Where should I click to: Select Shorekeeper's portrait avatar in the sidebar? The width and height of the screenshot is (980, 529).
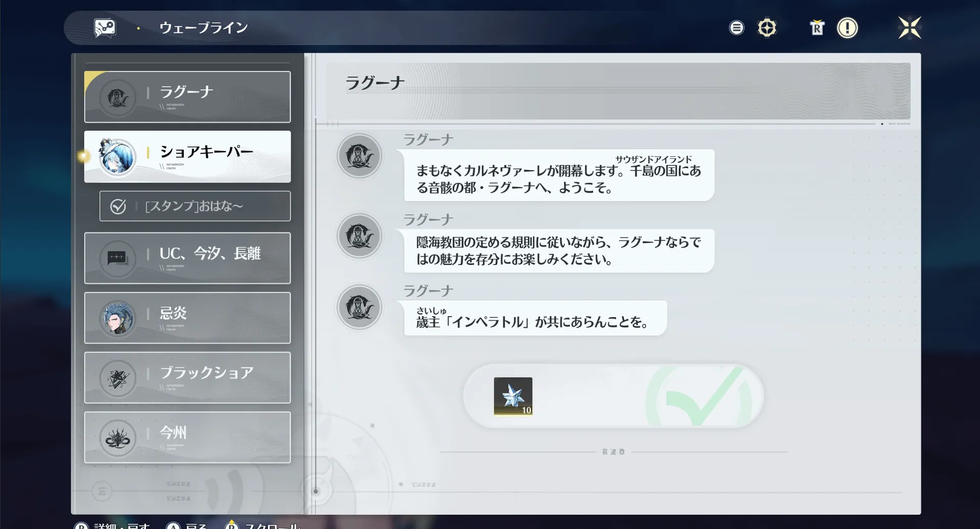pyautogui.click(x=117, y=157)
